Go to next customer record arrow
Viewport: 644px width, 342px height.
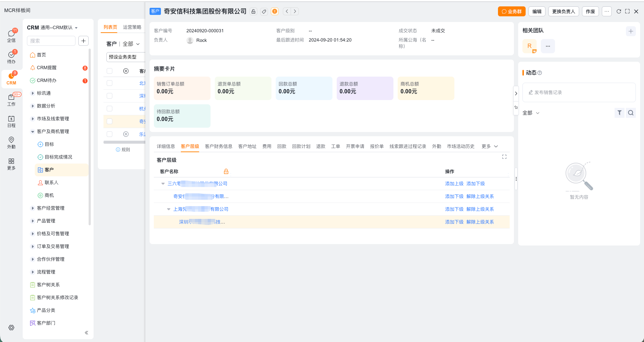pyautogui.click(x=295, y=11)
